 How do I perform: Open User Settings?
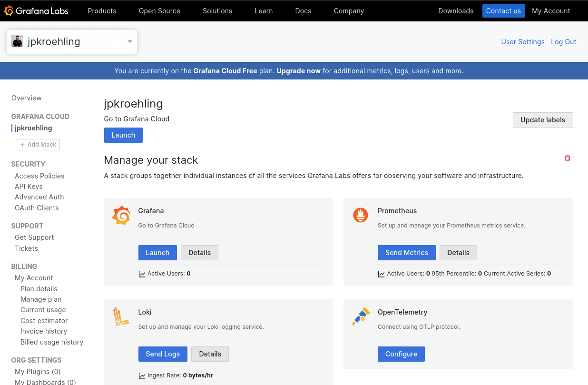pyautogui.click(x=522, y=41)
